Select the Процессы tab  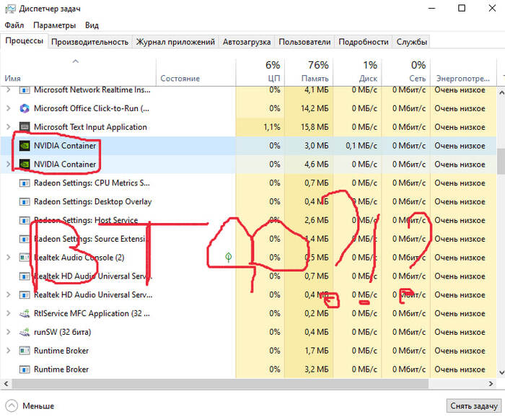tap(24, 41)
